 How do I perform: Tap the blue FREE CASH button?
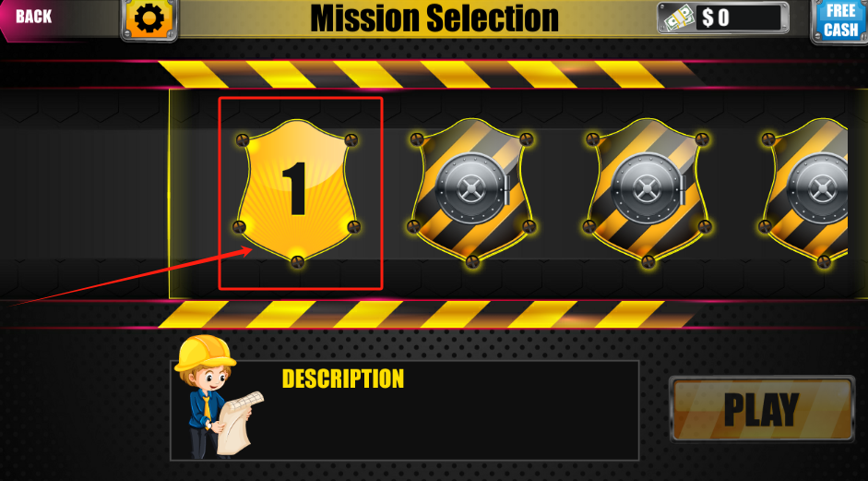pos(840,20)
